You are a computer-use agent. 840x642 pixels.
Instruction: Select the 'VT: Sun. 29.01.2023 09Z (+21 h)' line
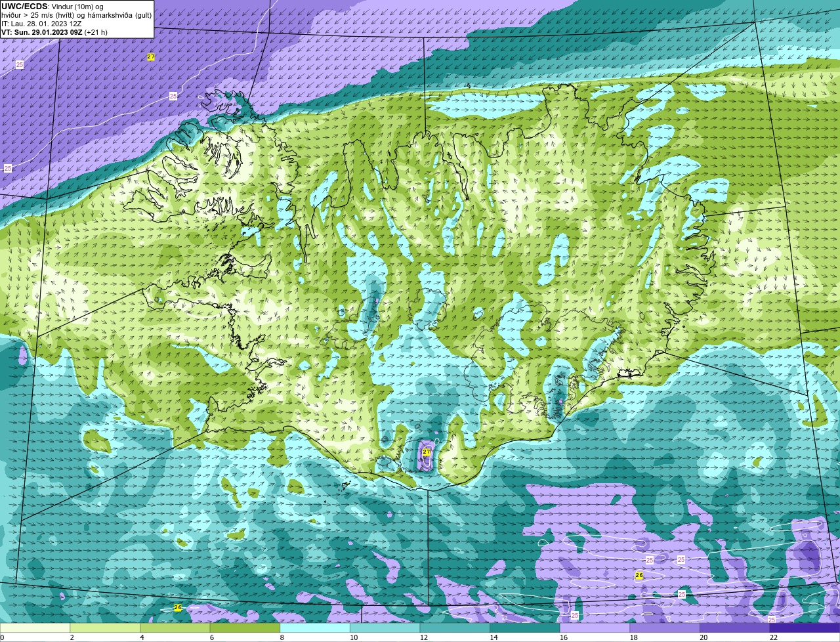pos(54,32)
